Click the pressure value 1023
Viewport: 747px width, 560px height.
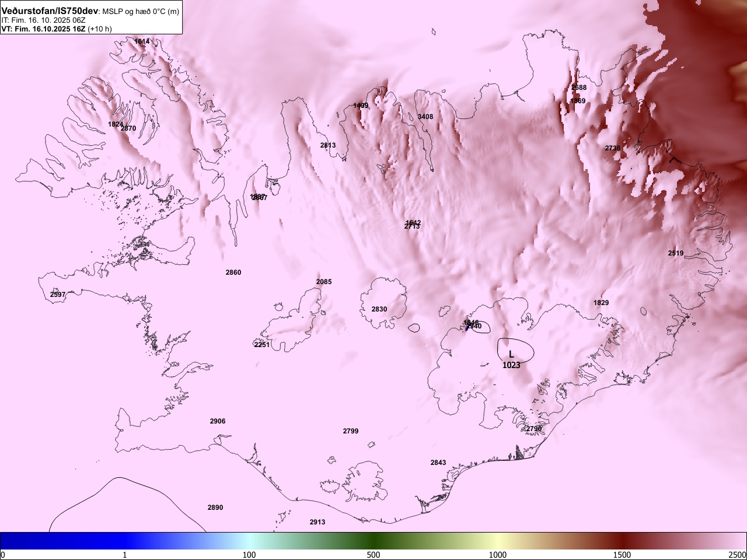(x=511, y=365)
